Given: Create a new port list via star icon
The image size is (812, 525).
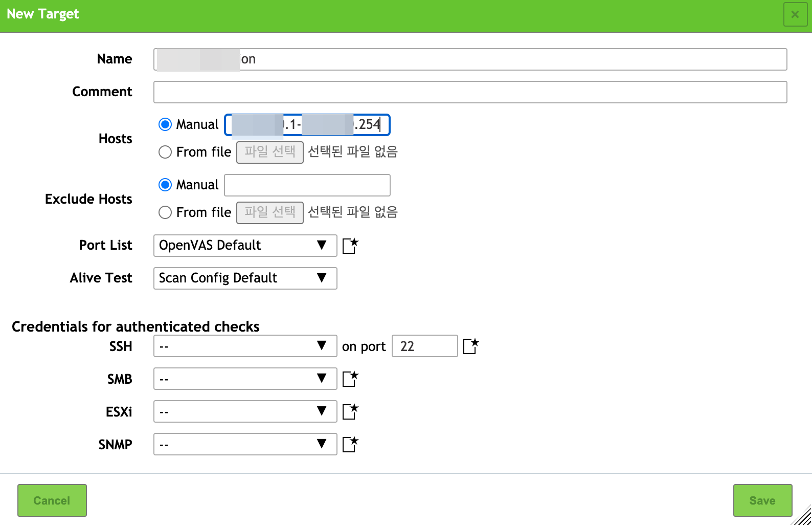Looking at the screenshot, I should [x=350, y=246].
